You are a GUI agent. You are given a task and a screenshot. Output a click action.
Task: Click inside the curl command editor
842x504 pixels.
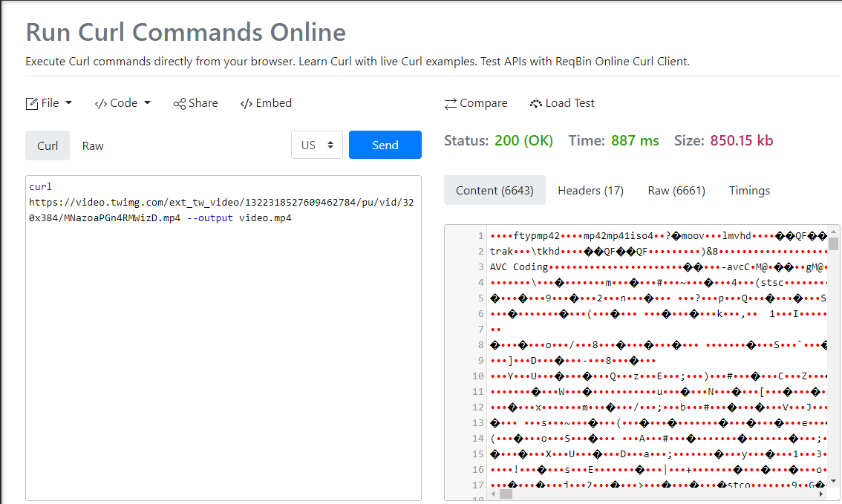(x=223, y=338)
